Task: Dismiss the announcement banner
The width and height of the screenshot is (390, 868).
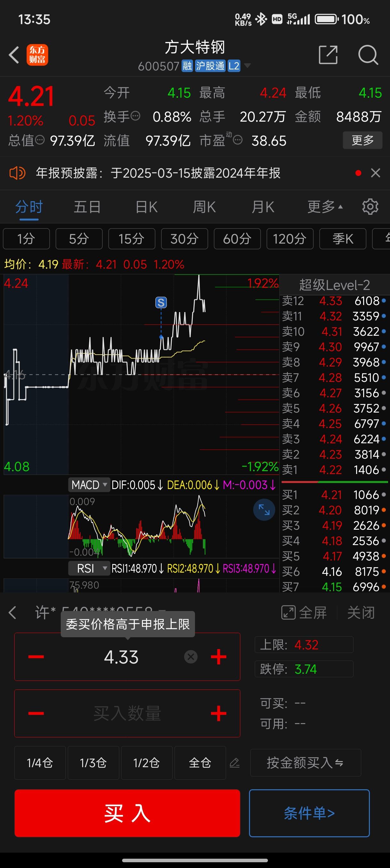Action: click(376, 173)
